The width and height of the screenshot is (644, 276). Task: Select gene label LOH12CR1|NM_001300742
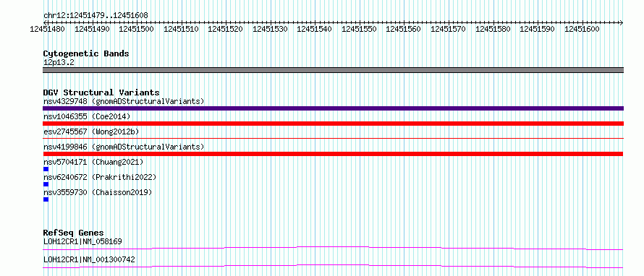tap(89, 259)
